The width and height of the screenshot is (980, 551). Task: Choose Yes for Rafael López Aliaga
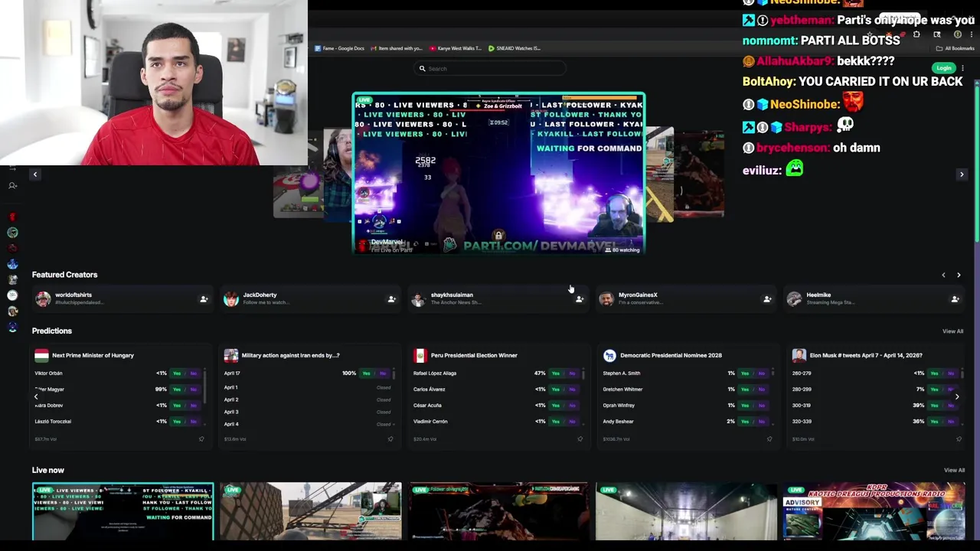(556, 373)
